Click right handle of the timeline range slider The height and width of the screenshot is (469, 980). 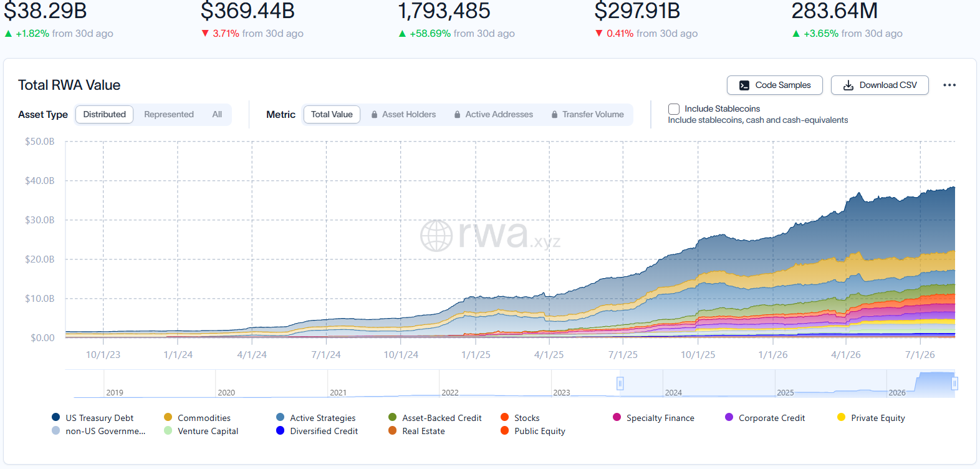coord(954,384)
